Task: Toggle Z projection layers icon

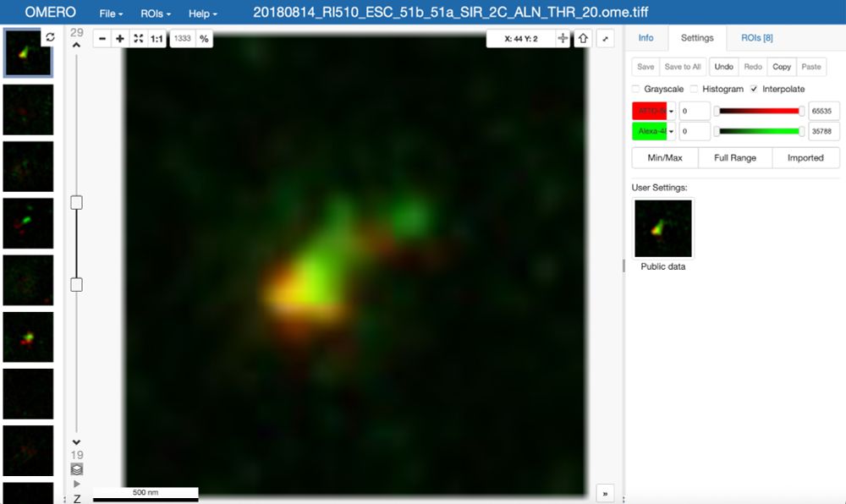Action: 77,469
